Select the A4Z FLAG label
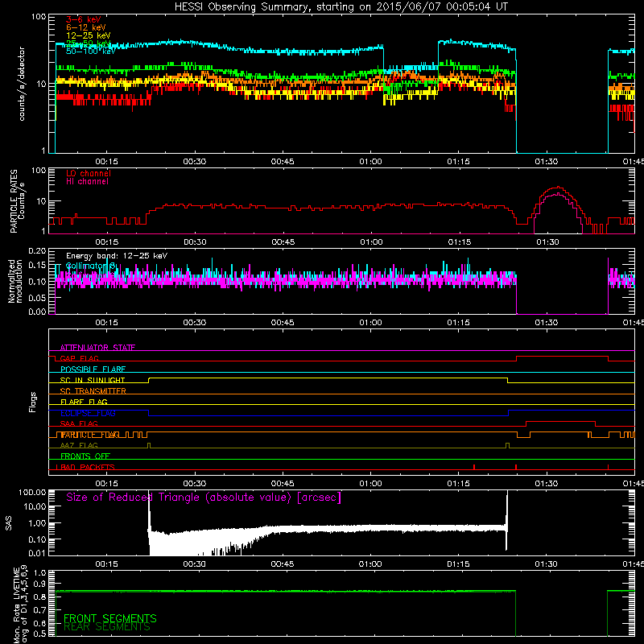Screen dimensions: 644x644 (x=79, y=445)
